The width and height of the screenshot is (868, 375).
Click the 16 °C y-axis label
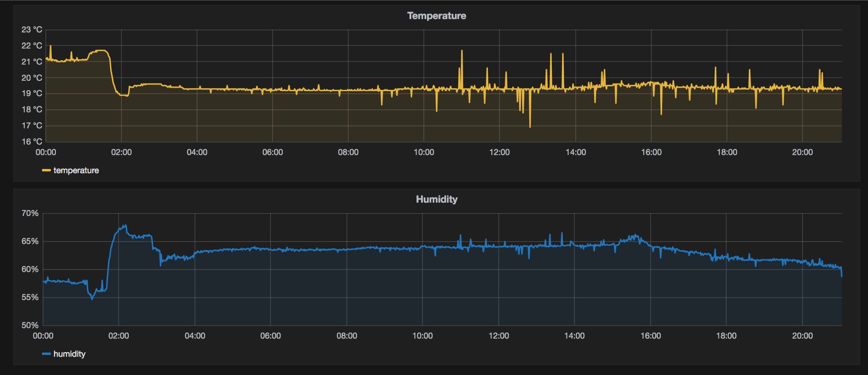coord(32,142)
